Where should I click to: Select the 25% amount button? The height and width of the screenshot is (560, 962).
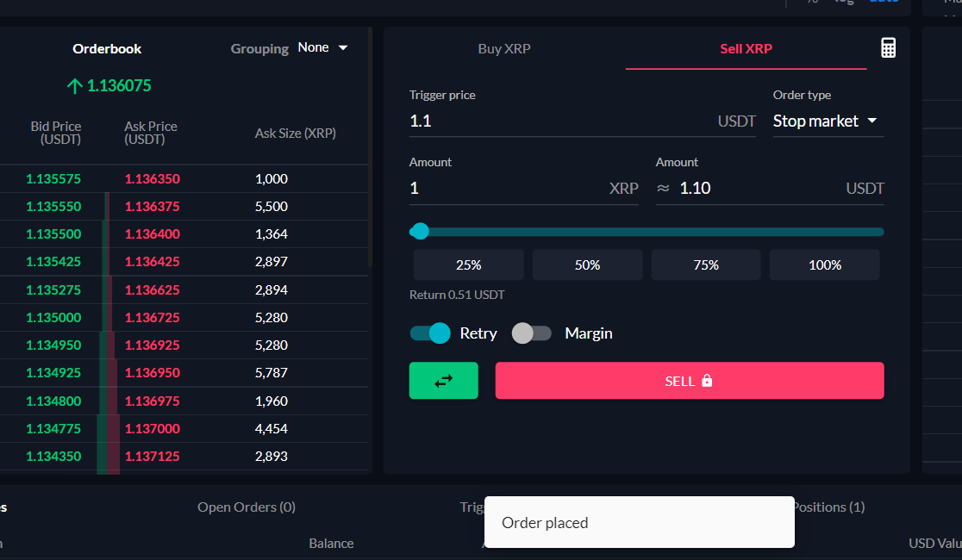click(468, 264)
